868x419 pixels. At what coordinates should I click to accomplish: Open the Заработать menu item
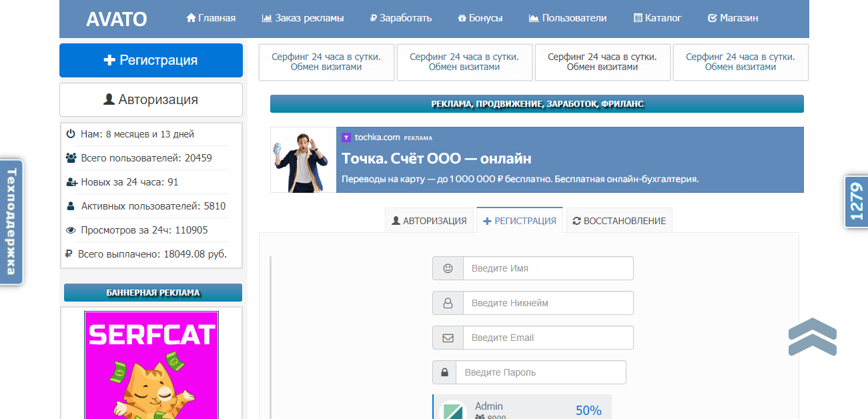401,18
